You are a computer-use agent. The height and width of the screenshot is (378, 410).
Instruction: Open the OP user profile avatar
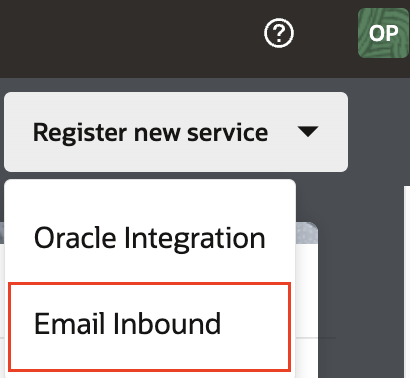point(384,33)
